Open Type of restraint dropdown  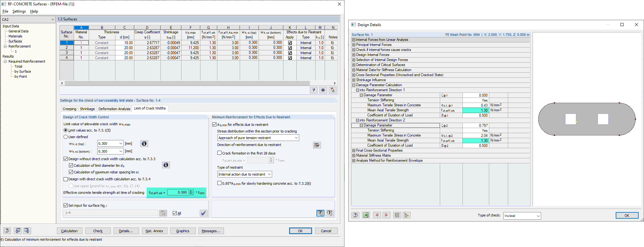pos(269,174)
